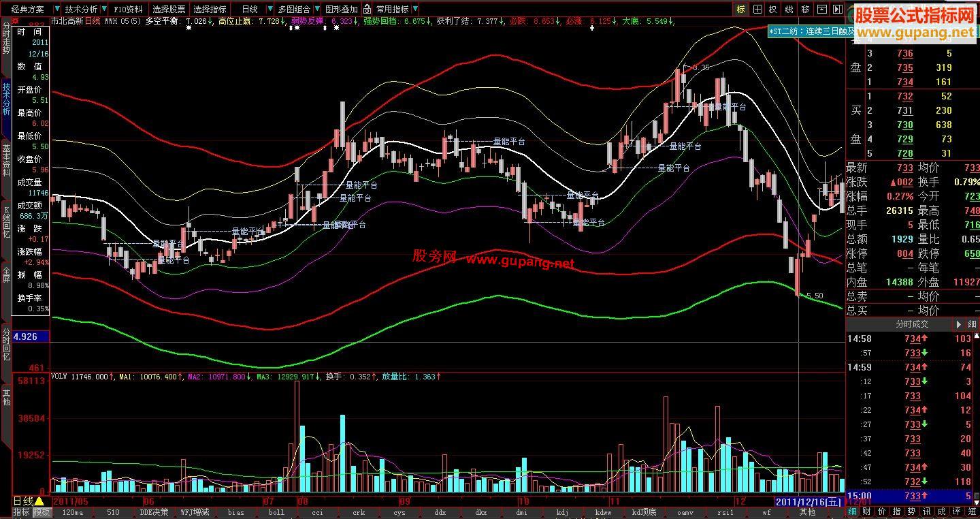Click 多图组合 button
980x519 pixels.
pos(294,10)
